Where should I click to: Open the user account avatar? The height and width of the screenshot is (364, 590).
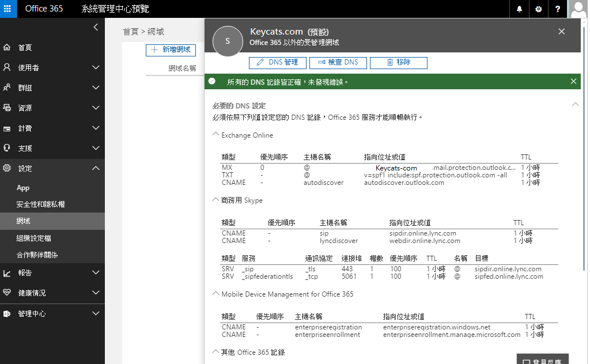click(x=578, y=9)
